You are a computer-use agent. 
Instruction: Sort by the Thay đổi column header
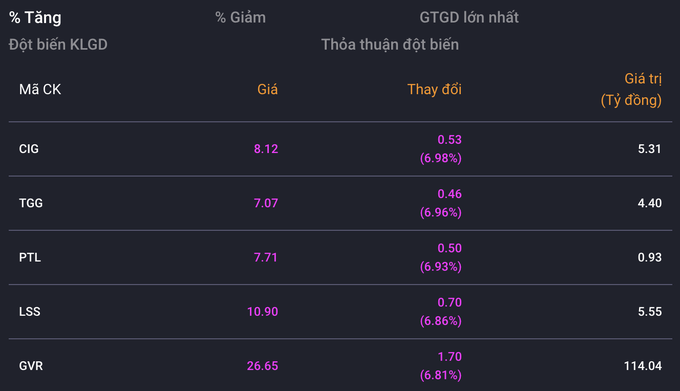point(435,89)
